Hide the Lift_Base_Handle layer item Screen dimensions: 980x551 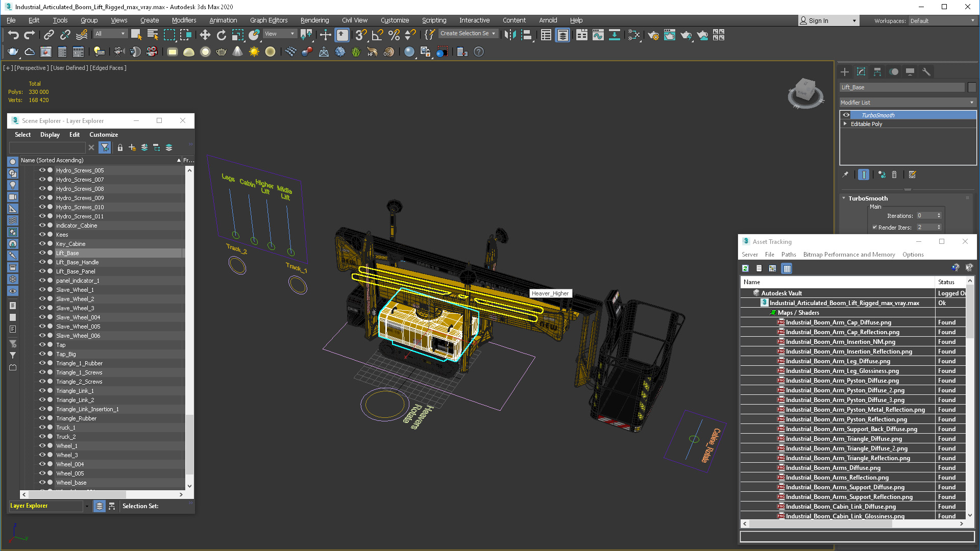[x=42, y=262]
